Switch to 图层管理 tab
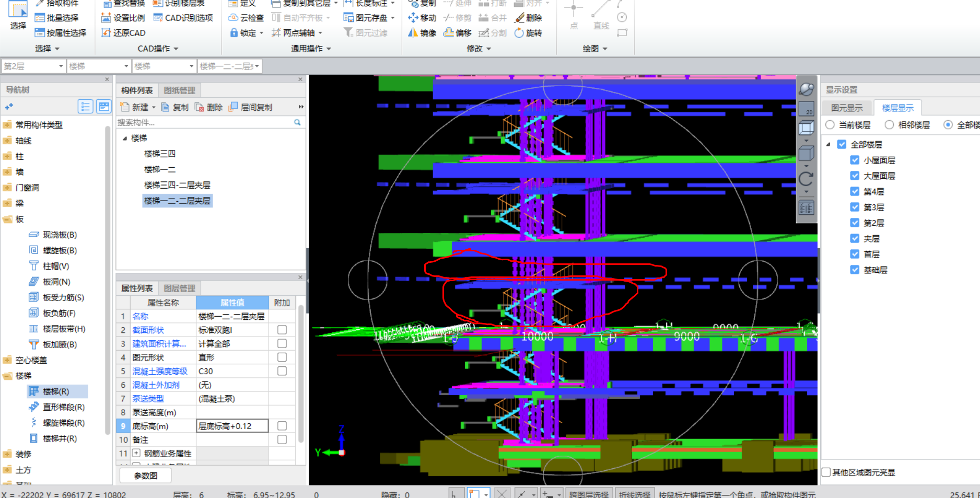980x498 pixels. (179, 288)
